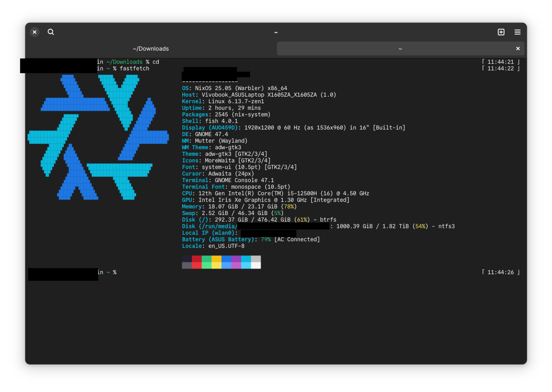Screen dimensions: 552x392
Task: Click the NixOS snowflake ASCII logo
Action: click(x=98, y=137)
